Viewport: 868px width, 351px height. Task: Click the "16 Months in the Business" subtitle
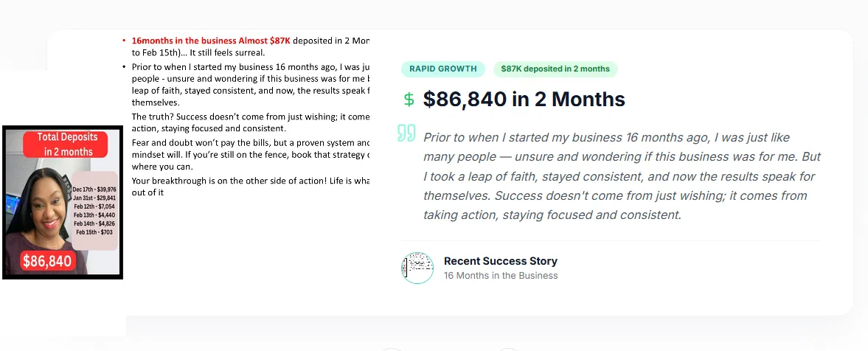click(500, 276)
